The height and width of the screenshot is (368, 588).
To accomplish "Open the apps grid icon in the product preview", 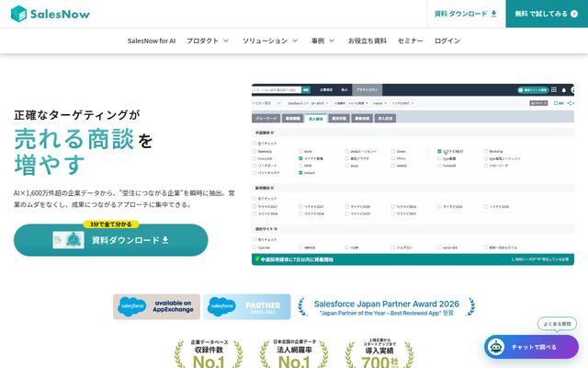I will [x=554, y=90].
